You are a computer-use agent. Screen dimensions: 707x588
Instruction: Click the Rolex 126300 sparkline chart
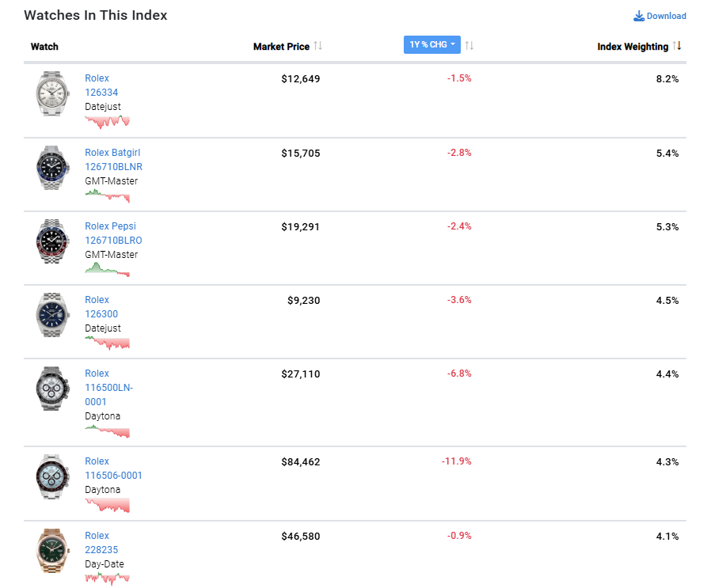point(107,342)
